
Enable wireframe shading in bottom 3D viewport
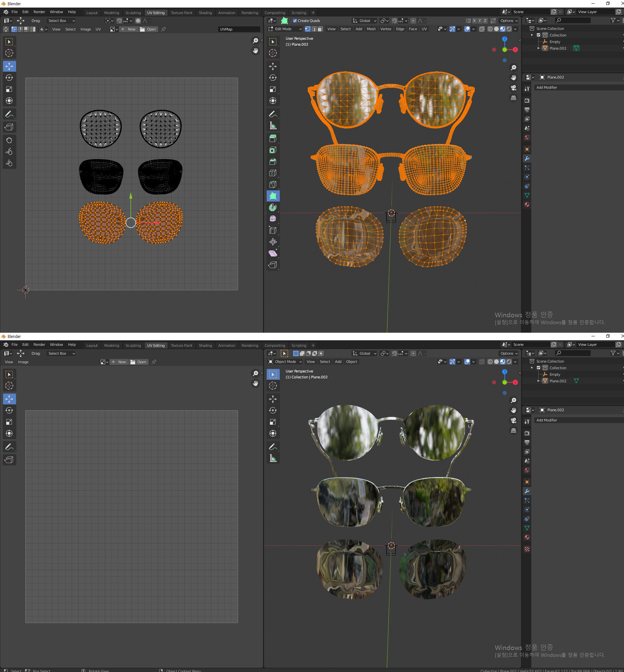click(490, 362)
